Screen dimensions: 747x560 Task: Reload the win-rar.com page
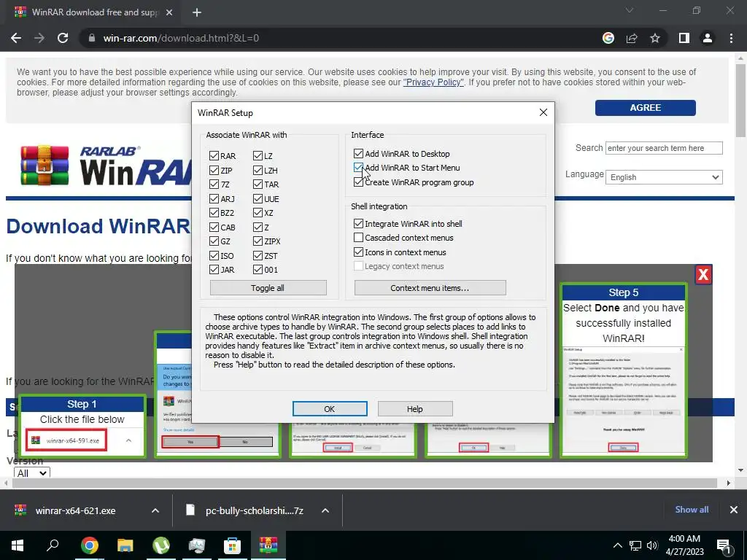tap(63, 38)
